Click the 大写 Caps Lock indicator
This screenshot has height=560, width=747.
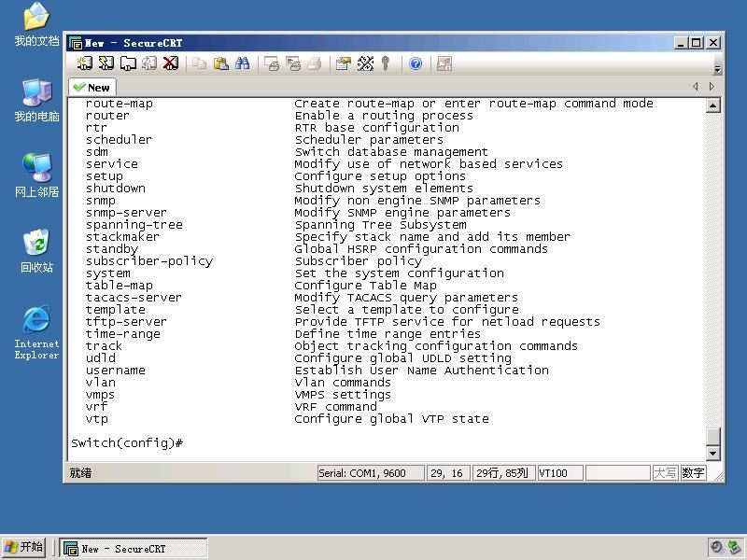click(665, 473)
